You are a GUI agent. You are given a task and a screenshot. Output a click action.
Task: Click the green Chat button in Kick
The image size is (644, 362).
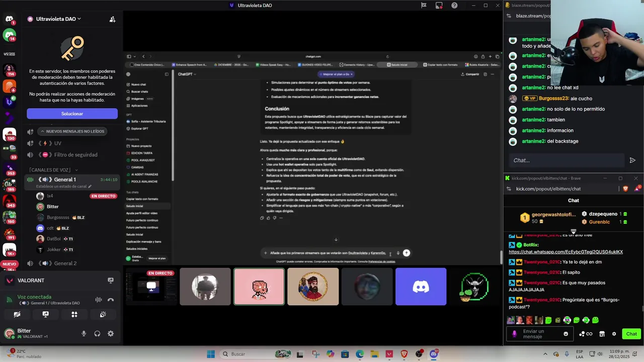[x=631, y=334]
